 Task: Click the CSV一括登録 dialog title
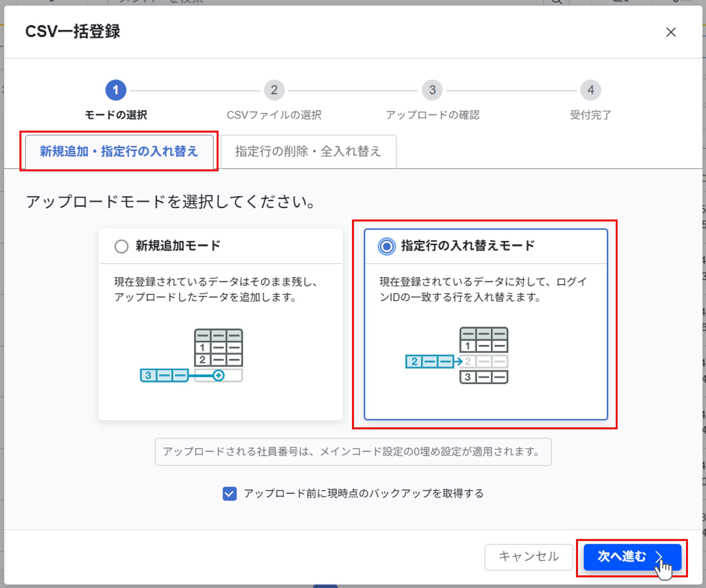coord(73,32)
